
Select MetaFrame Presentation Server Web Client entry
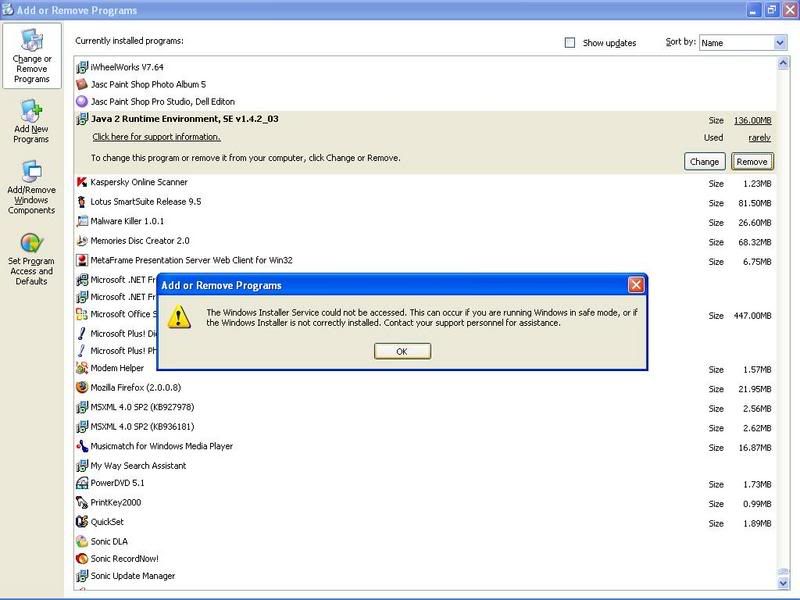coord(425,261)
